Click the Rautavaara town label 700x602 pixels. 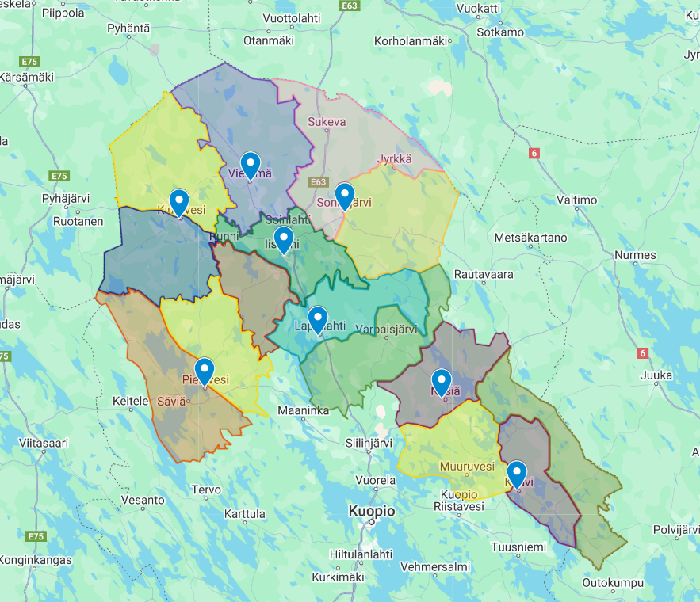484,274
